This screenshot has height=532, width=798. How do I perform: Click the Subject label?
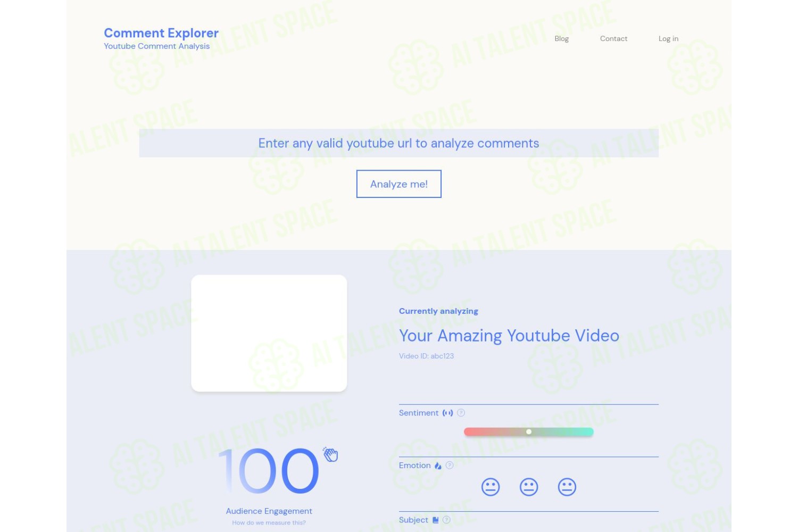(413, 520)
